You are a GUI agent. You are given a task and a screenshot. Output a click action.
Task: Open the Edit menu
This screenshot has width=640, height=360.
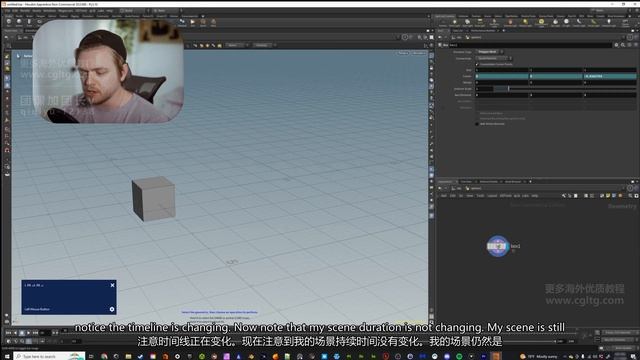point(15,11)
